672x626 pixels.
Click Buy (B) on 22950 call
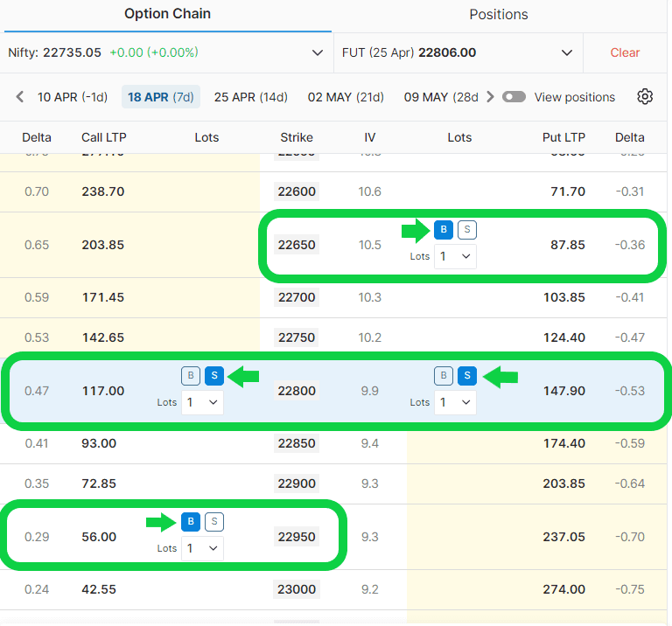[191, 522]
